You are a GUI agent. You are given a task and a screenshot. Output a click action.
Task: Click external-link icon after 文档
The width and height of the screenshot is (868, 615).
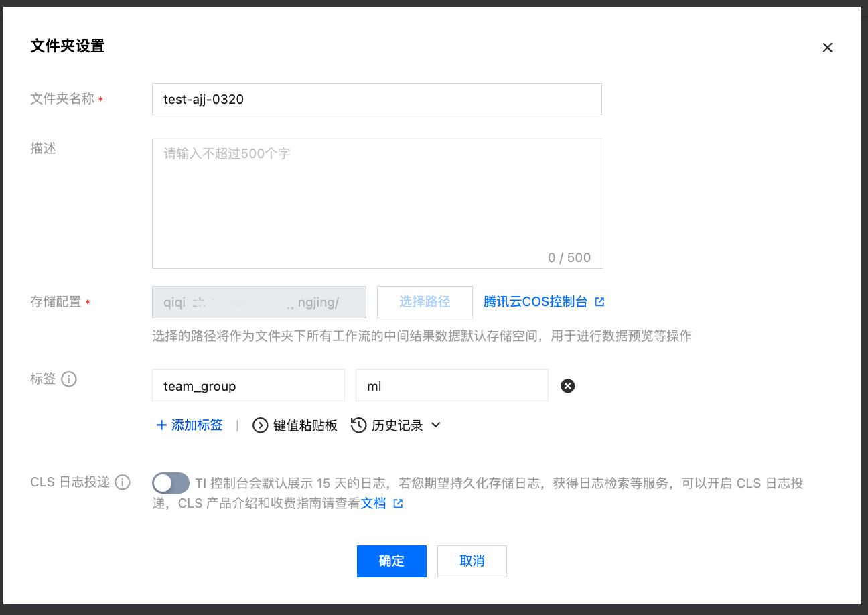[x=398, y=504]
